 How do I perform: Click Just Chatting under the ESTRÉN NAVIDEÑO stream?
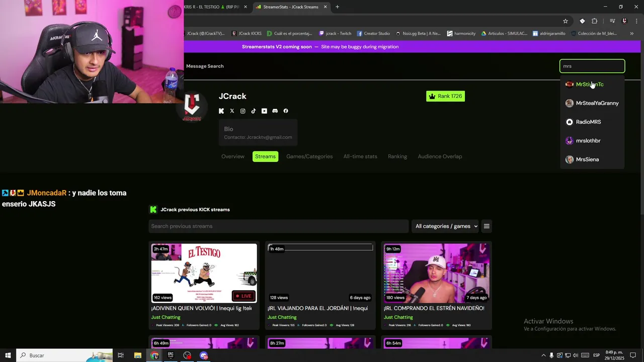[x=398, y=317]
